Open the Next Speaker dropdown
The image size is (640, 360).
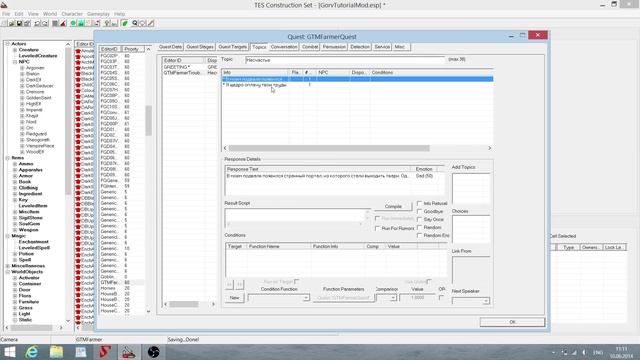(x=486, y=301)
